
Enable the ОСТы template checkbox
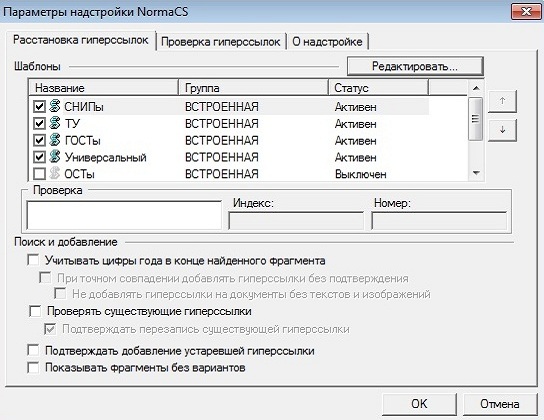pyautogui.click(x=39, y=174)
